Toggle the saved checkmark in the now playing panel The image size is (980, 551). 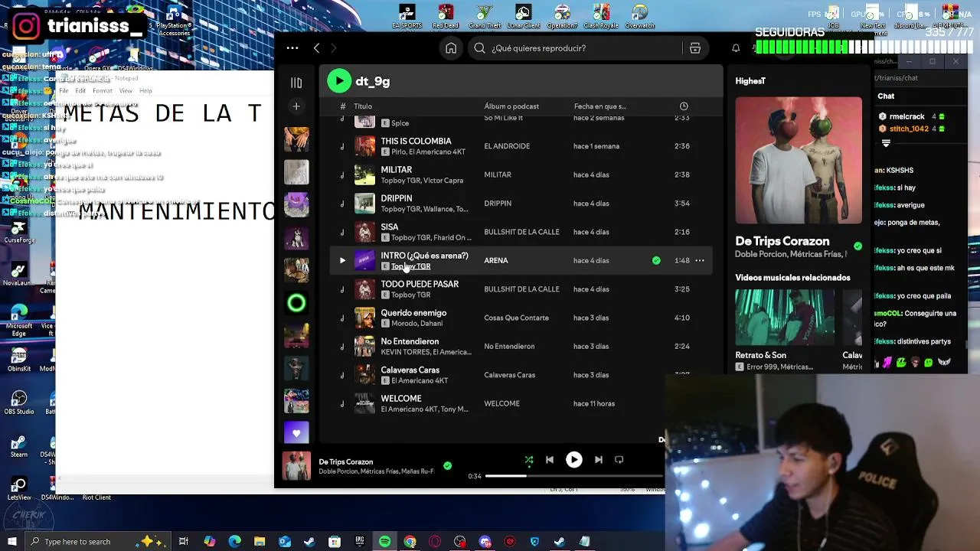pos(857,246)
